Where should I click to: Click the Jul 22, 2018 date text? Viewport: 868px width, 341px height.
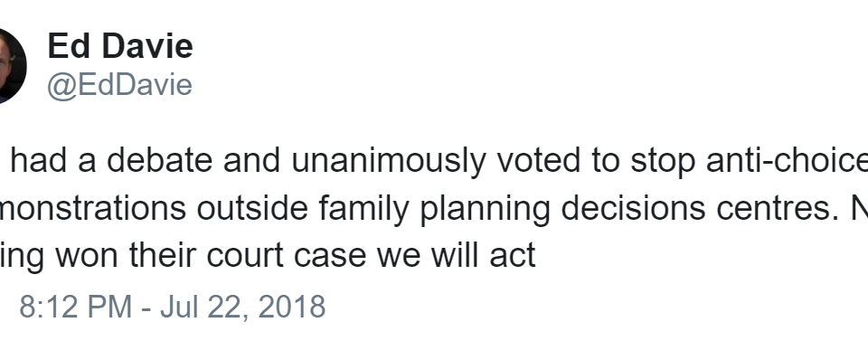(242, 306)
